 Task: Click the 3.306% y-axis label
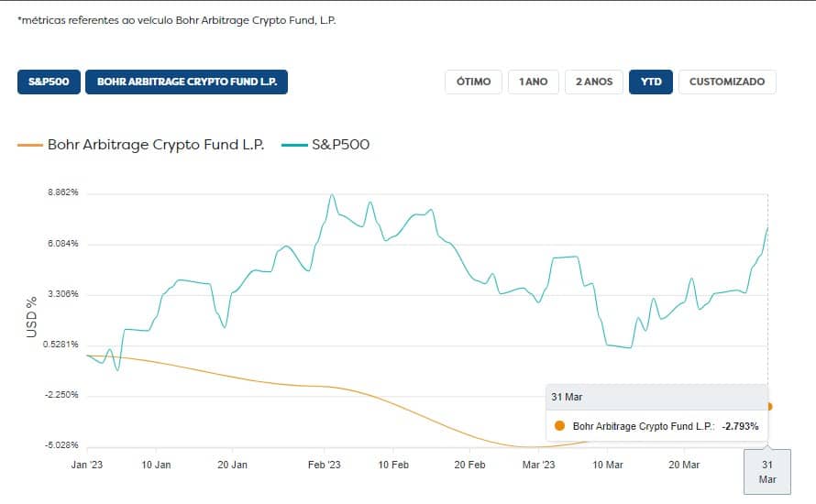click(x=63, y=294)
